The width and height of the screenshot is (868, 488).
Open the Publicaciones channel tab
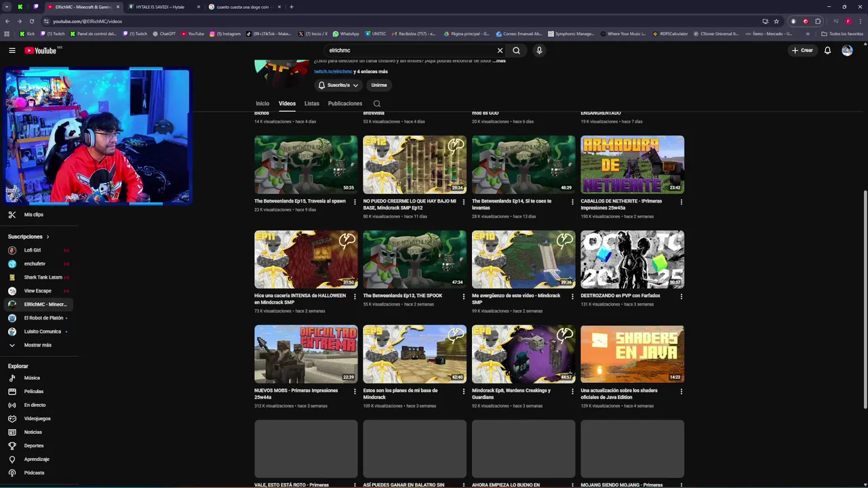tap(345, 104)
